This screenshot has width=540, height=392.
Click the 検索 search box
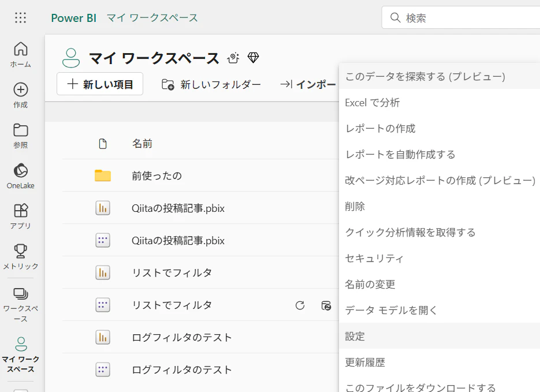pyautogui.click(x=461, y=17)
